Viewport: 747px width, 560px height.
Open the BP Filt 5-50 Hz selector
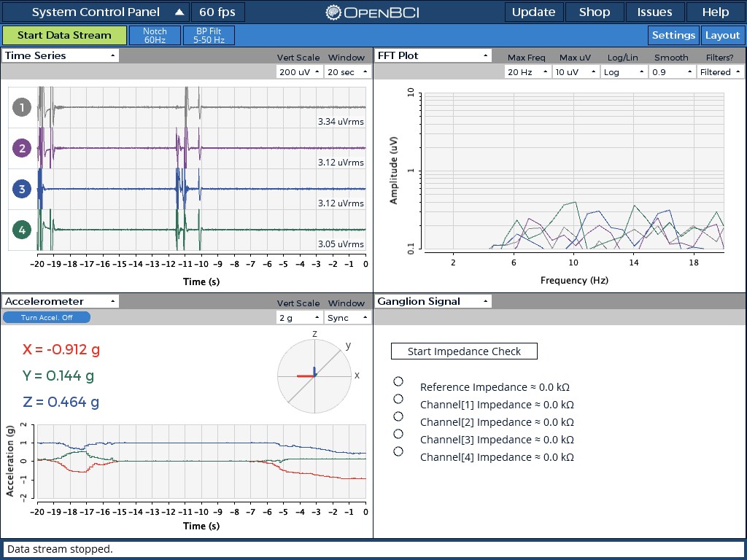[209, 34]
